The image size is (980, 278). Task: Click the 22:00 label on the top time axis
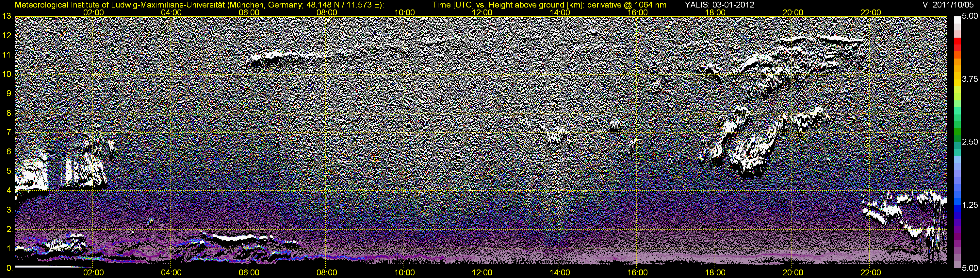point(871,12)
